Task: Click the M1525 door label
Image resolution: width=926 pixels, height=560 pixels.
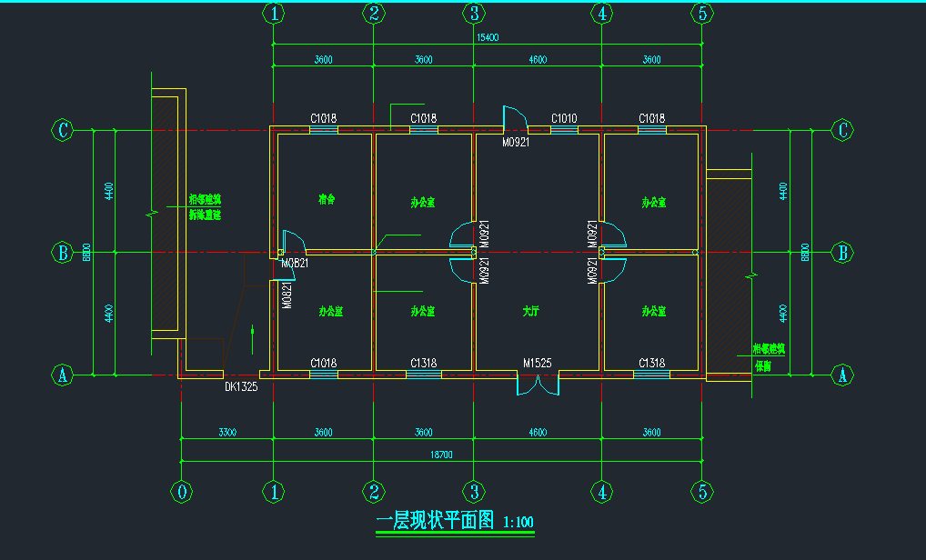Action: point(537,364)
